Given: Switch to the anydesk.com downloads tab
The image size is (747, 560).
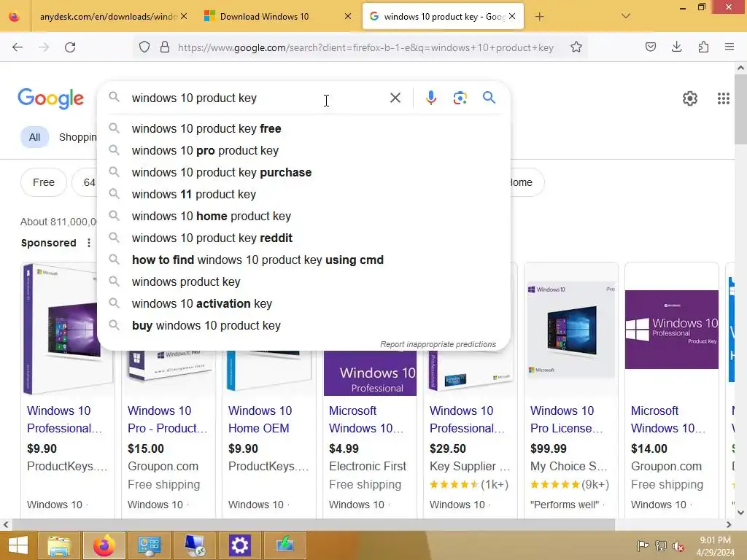Looking at the screenshot, I should coord(108,17).
